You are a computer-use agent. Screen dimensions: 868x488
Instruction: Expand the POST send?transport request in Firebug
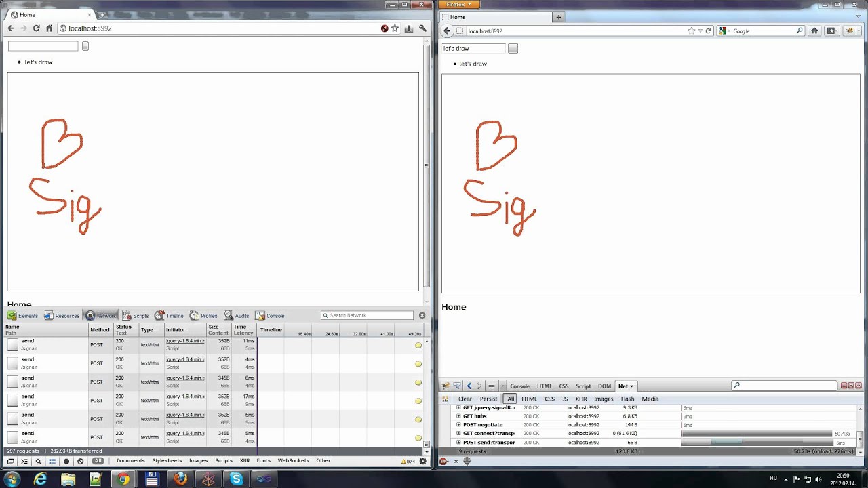click(458, 443)
